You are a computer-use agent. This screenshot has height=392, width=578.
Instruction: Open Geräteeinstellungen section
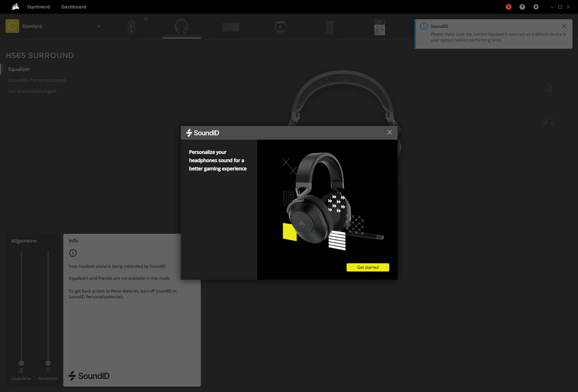32,91
